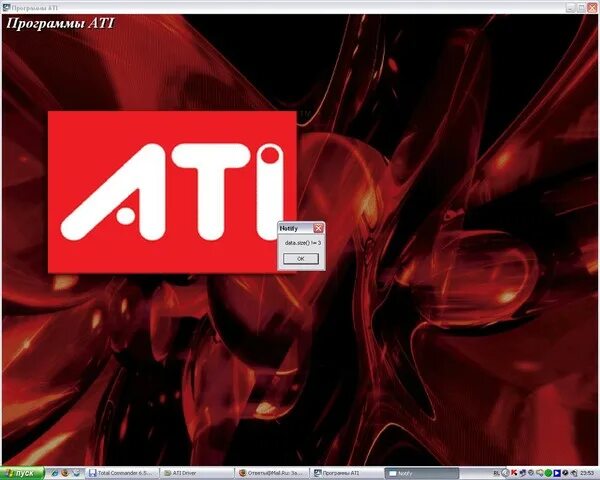Activate the Notify taskbar button

click(x=421, y=473)
